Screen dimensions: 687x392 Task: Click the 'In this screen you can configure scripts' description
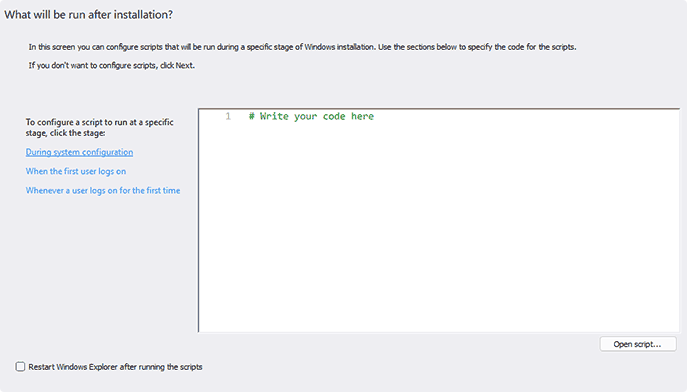click(x=302, y=47)
